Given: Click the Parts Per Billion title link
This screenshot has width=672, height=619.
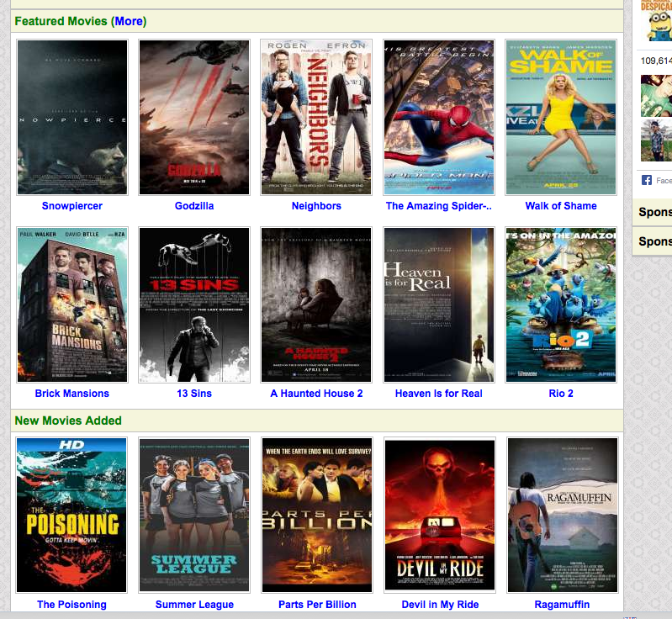Looking at the screenshot, I should click(317, 605).
